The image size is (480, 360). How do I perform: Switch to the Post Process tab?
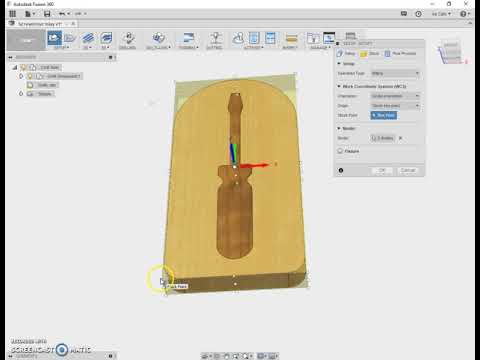click(x=400, y=53)
